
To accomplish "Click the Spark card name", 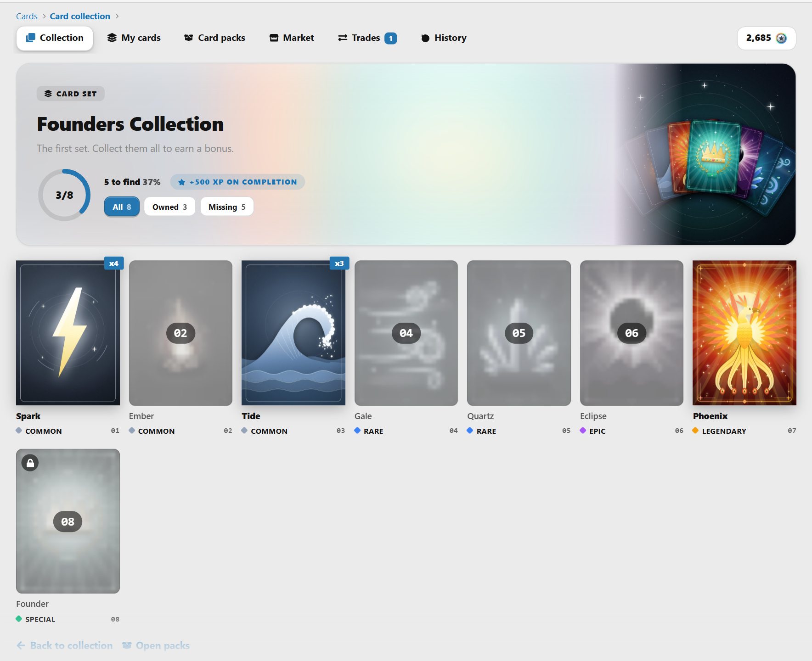I will pyautogui.click(x=28, y=416).
